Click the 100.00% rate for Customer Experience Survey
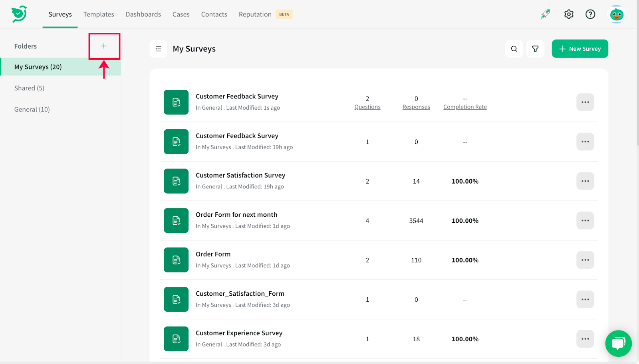 [465, 339]
